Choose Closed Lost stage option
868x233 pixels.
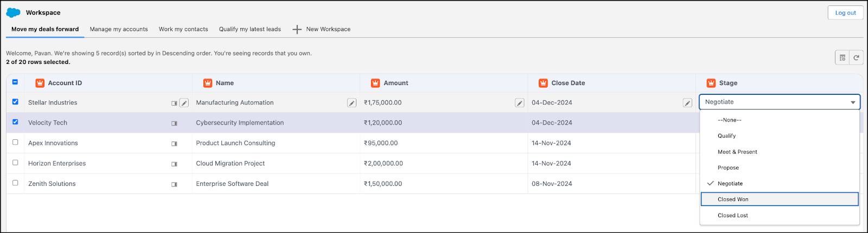[x=780, y=215]
